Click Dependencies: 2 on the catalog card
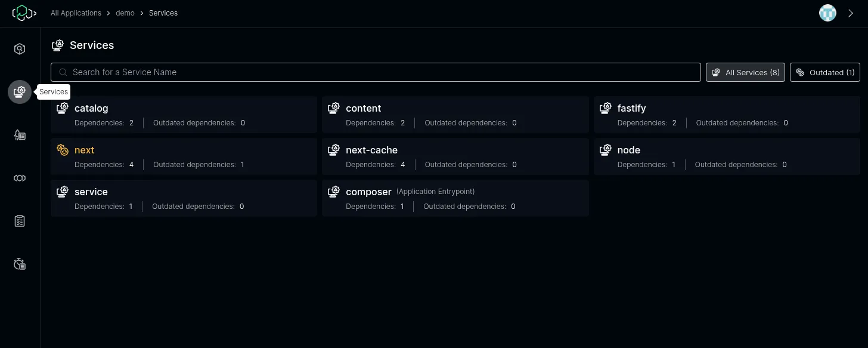The height and width of the screenshot is (348, 868). (x=104, y=123)
